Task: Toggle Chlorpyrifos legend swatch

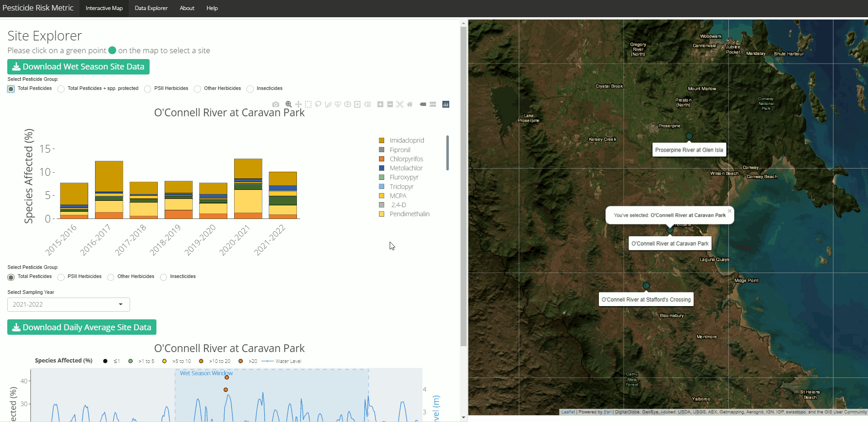Action: click(381, 159)
